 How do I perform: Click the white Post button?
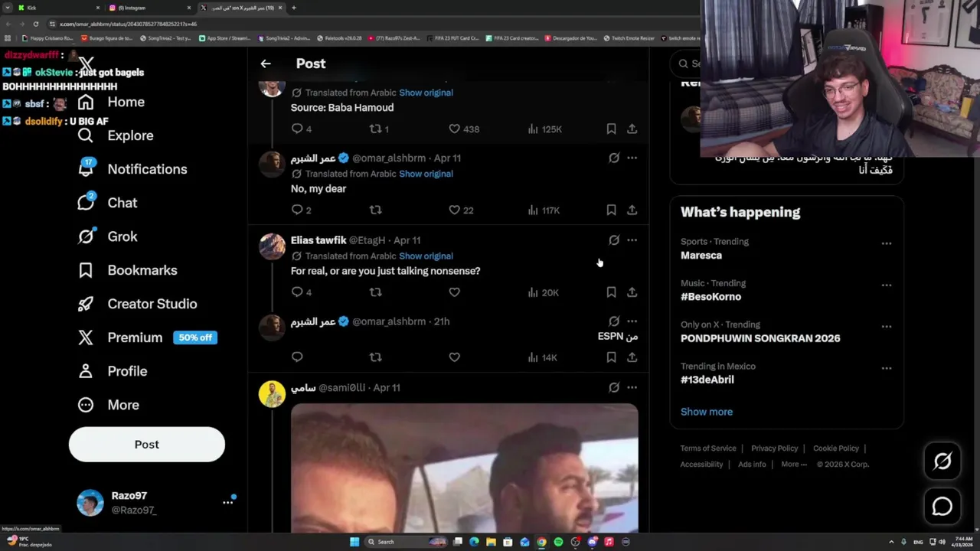click(x=147, y=445)
